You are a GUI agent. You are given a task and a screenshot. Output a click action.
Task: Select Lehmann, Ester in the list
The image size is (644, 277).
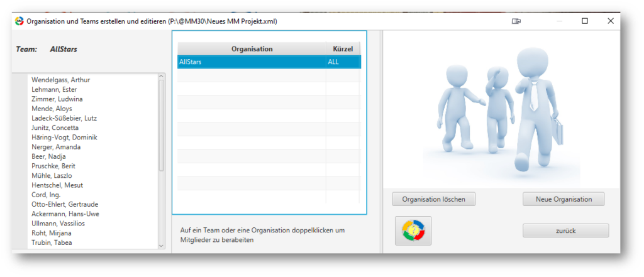54,89
